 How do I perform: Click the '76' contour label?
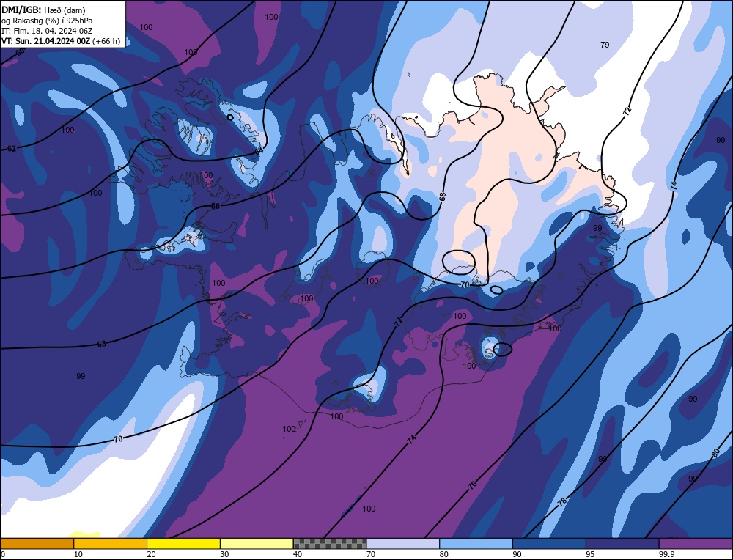(x=473, y=485)
